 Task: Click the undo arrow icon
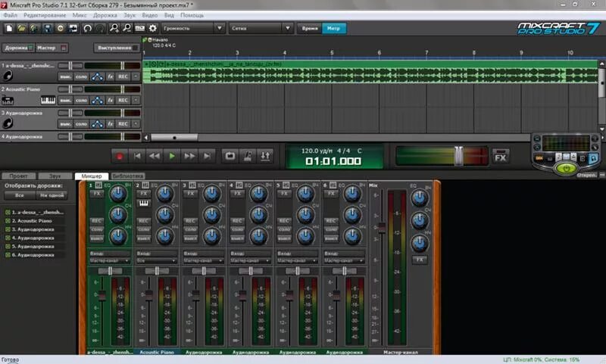click(87, 28)
